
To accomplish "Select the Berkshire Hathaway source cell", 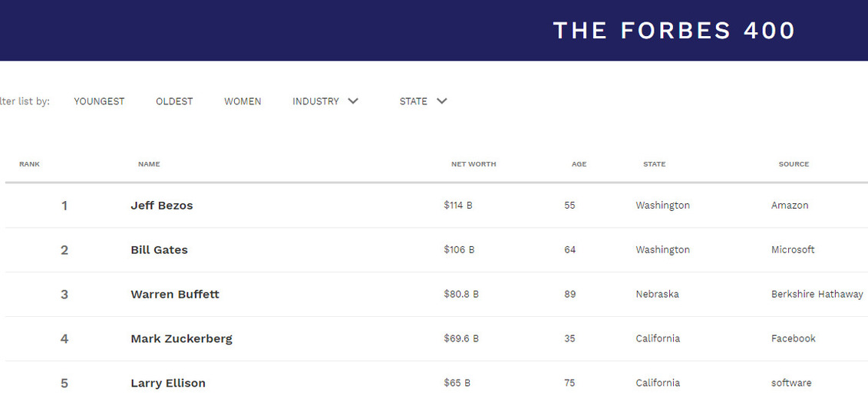I will click(x=817, y=294).
